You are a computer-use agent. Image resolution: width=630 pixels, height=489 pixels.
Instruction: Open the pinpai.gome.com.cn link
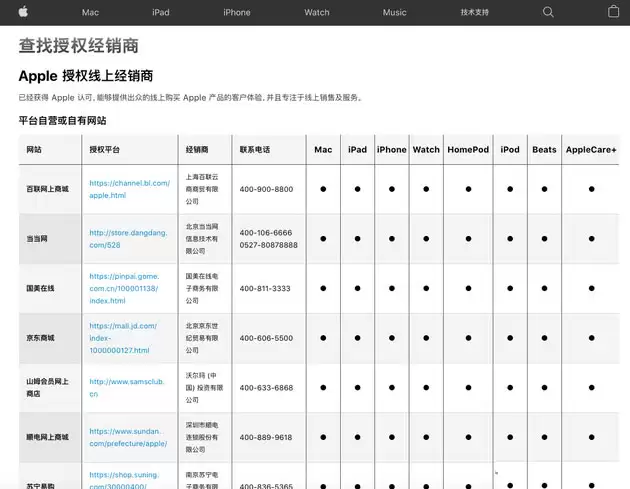[x=124, y=288]
